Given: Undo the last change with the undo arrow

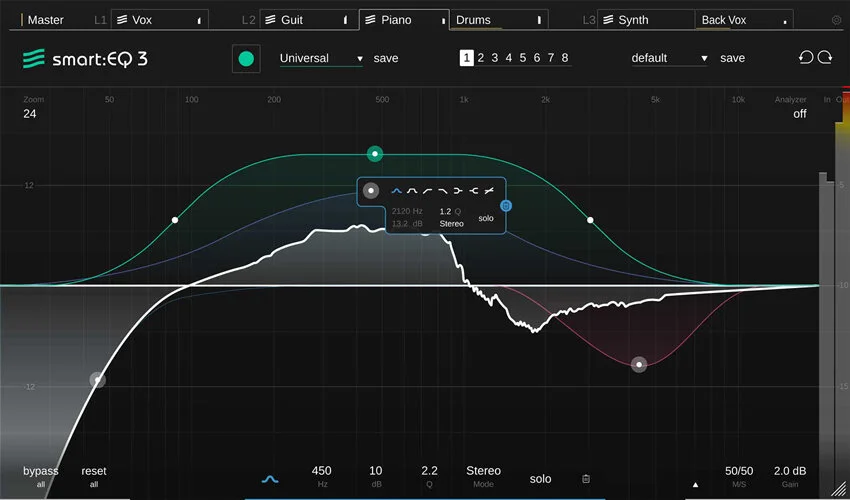Looking at the screenshot, I should click(x=806, y=57).
